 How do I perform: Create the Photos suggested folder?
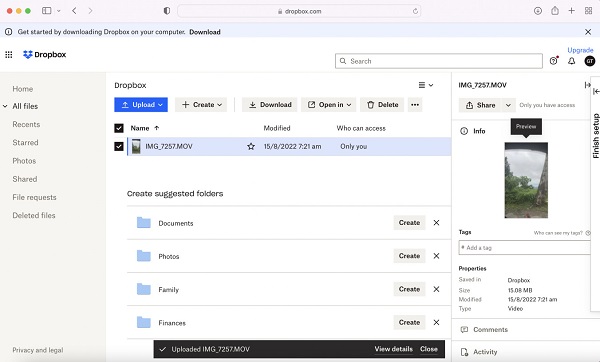409,256
